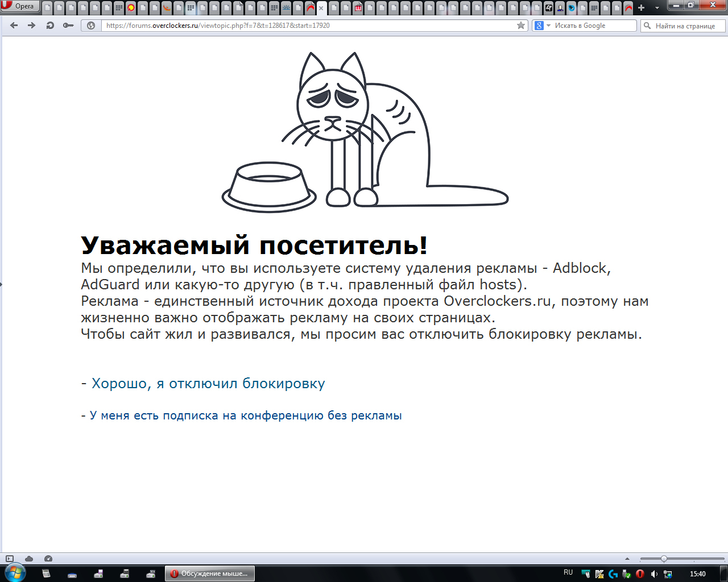This screenshot has width=728, height=582.
Task: Open the Kaspersky tray icon with warning
Action: (x=599, y=574)
